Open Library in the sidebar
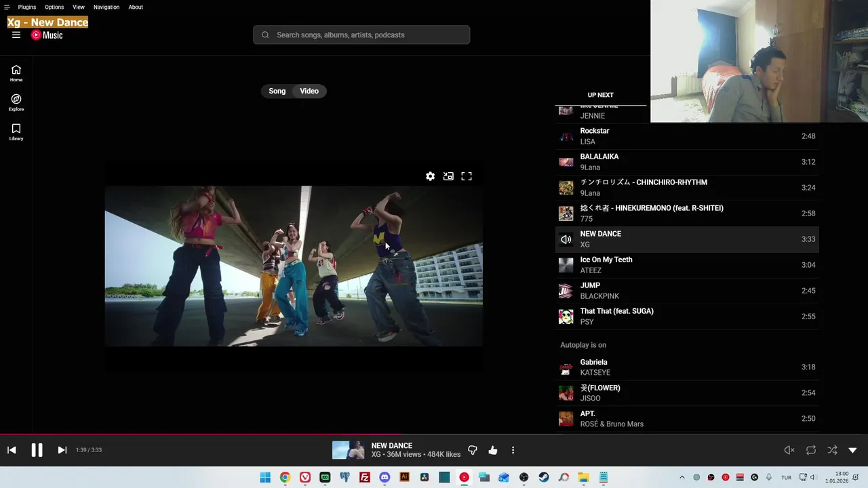Image resolution: width=868 pixels, height=488 pixels. pos(16,132)
